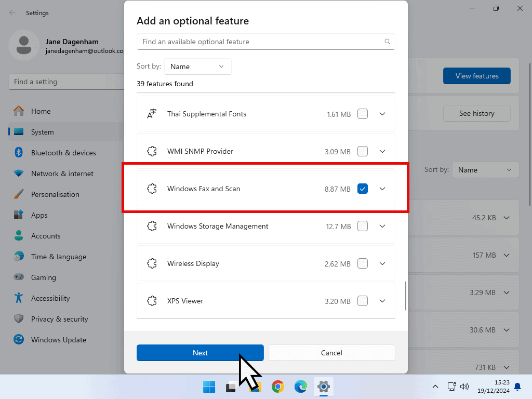The image size is (532, 399).
Task: Open the Windows Start menu
Action: click(x=209, y=387)
